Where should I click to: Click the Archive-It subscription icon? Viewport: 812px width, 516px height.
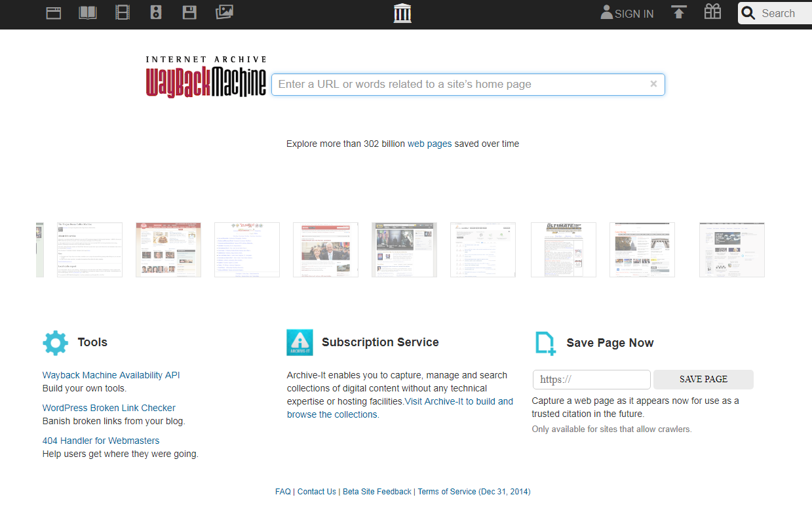click(x=300, y=342)
